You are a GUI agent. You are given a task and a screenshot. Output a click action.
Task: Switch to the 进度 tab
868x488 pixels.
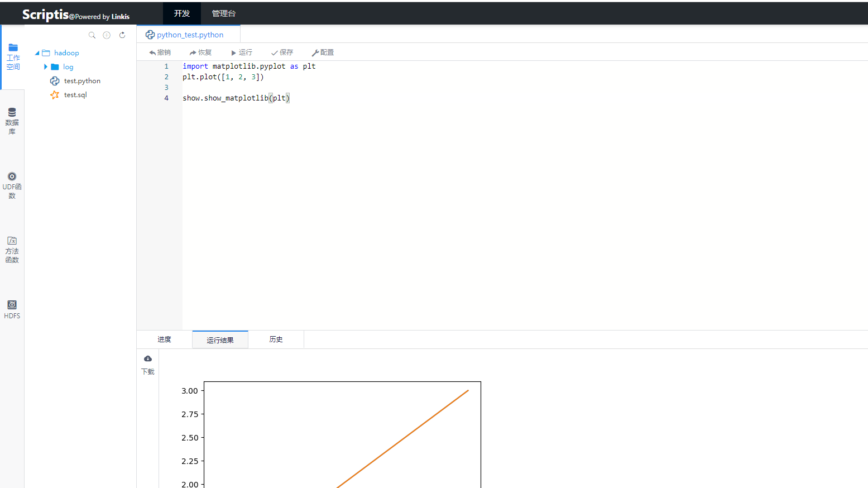point(164,339)
